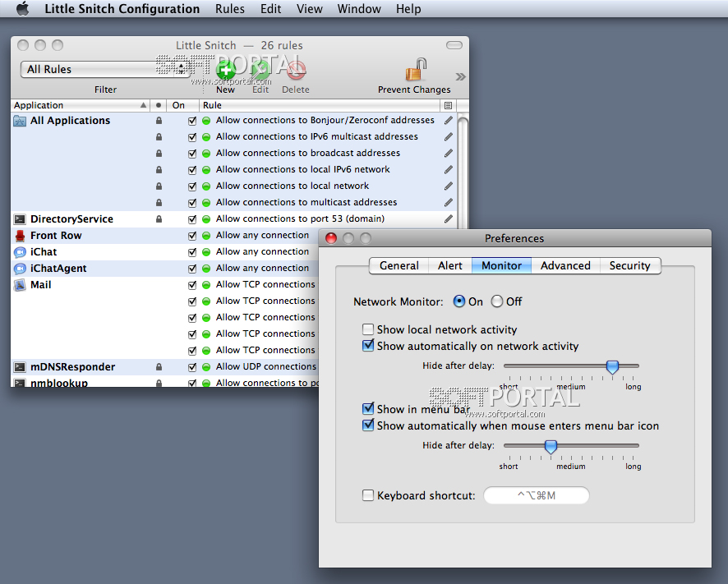Toggle the toolbar pill button in Little Snitch window
The width and height of the screenshot is (728, 584).
pyautogui.click(x=454, y=45)
